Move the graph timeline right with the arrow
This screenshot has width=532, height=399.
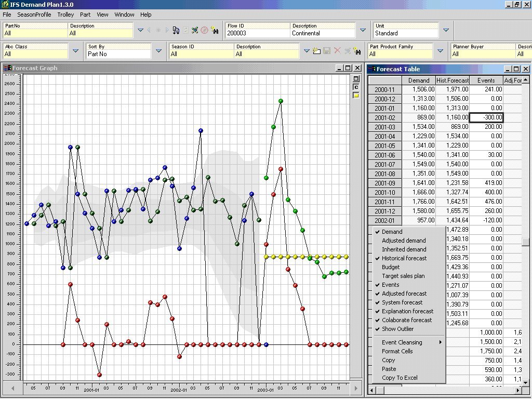(x=356, y=388)
